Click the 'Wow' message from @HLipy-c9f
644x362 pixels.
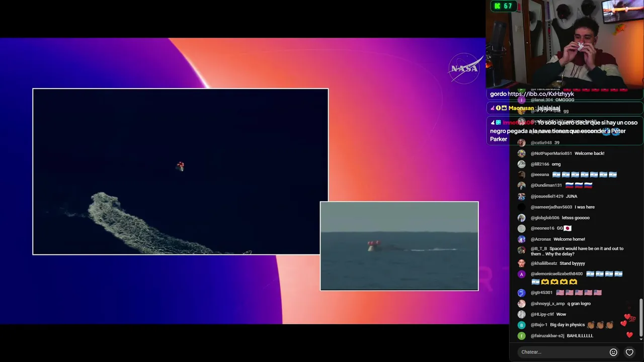561,314
